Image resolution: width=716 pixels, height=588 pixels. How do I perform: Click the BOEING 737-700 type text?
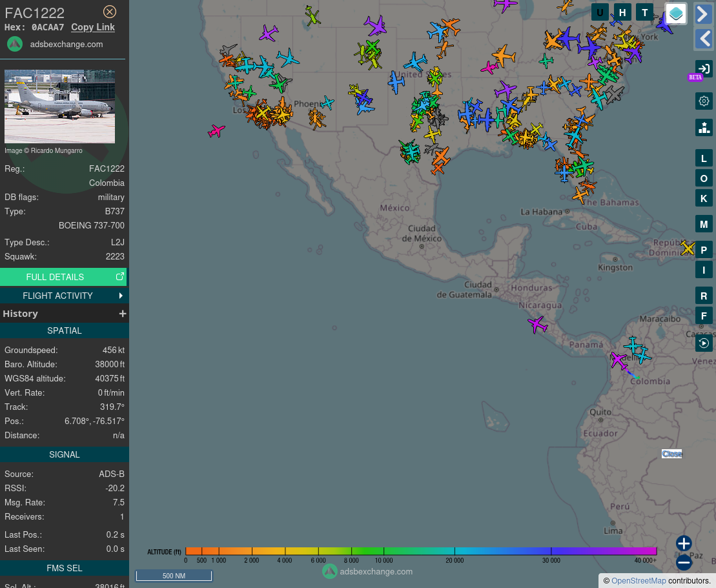(x=91, y=225)
